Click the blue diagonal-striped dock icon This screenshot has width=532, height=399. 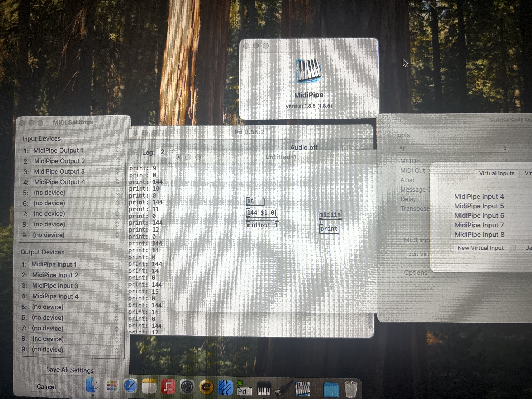[x=225, y=388]
